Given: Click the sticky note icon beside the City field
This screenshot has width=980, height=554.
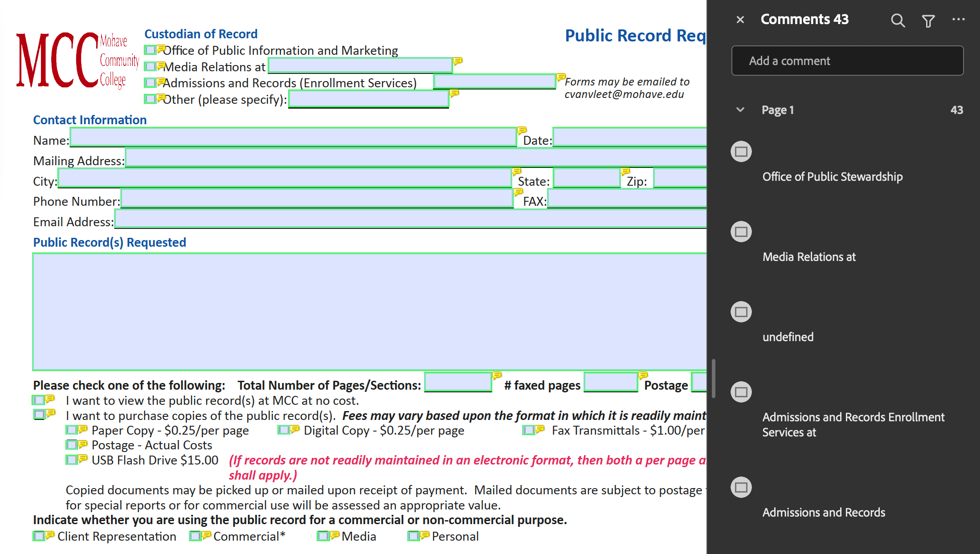Looking at the screenshot, I should (x=517, y=171).
